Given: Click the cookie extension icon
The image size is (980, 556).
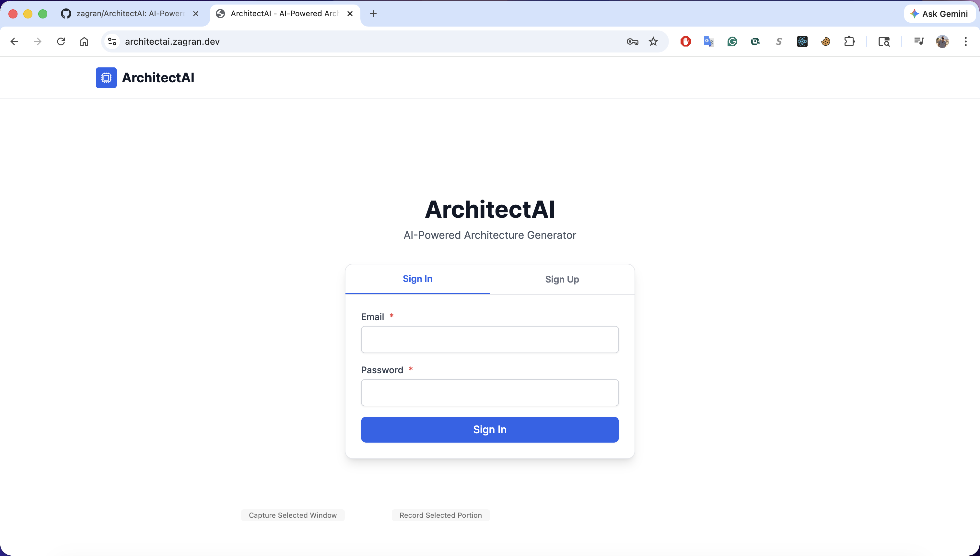Looking at the screenshot, I should [x=826, y=41].
